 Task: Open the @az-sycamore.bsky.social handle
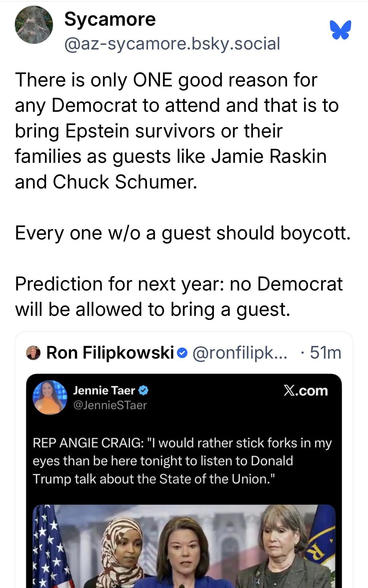pyautogui.click(x=172, y=43)
